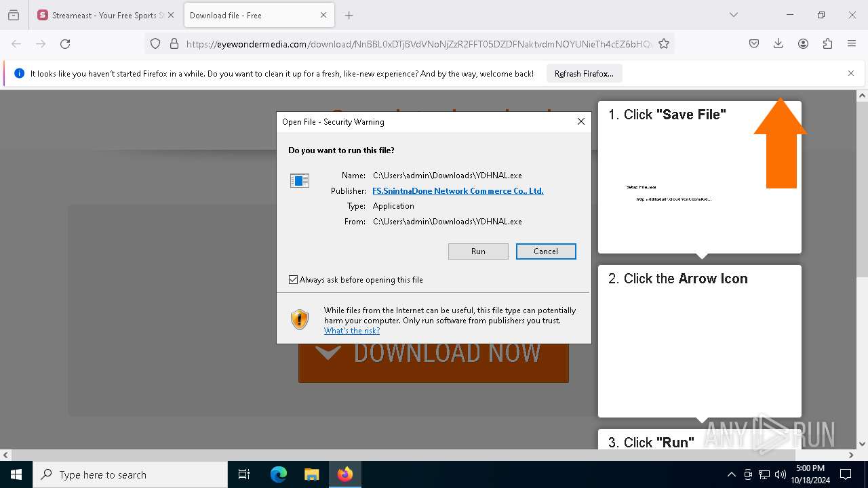Open the What's the risk? link
The height and width of the screenshot is (488, 868).
click(352, 331)
